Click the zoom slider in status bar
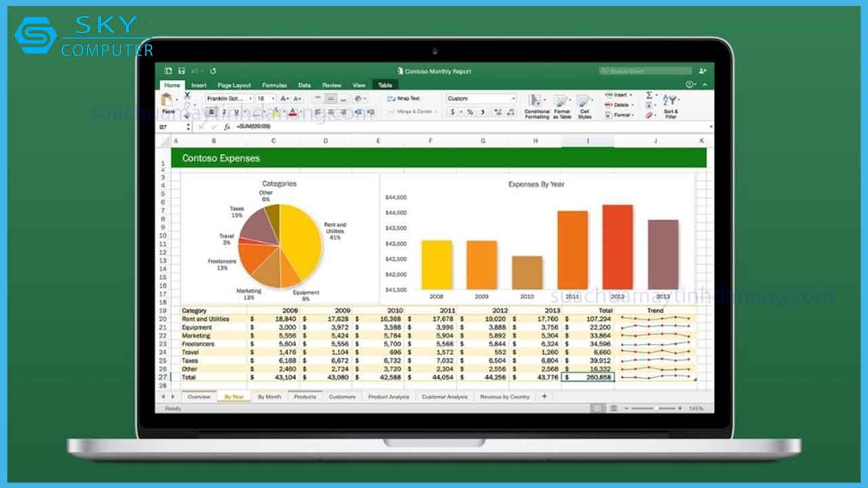This screenshot has width=868, height=488. (x=655, y=409)
